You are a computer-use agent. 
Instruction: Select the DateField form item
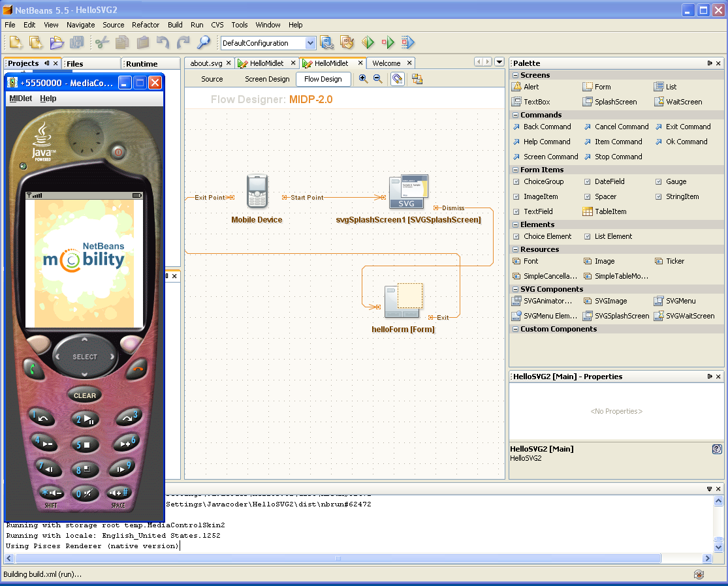tap(605, 182)
